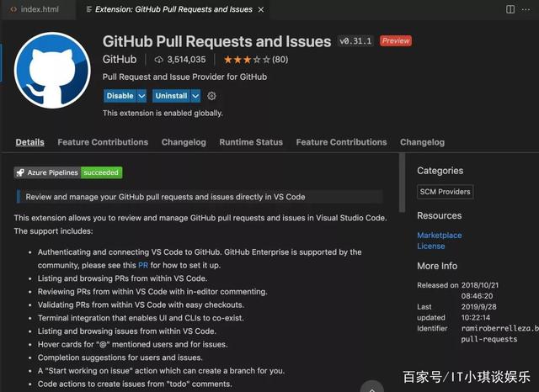Screen dimensions: 539x392
Task: Open the last Changelog tab
Action: click(422, 142)
